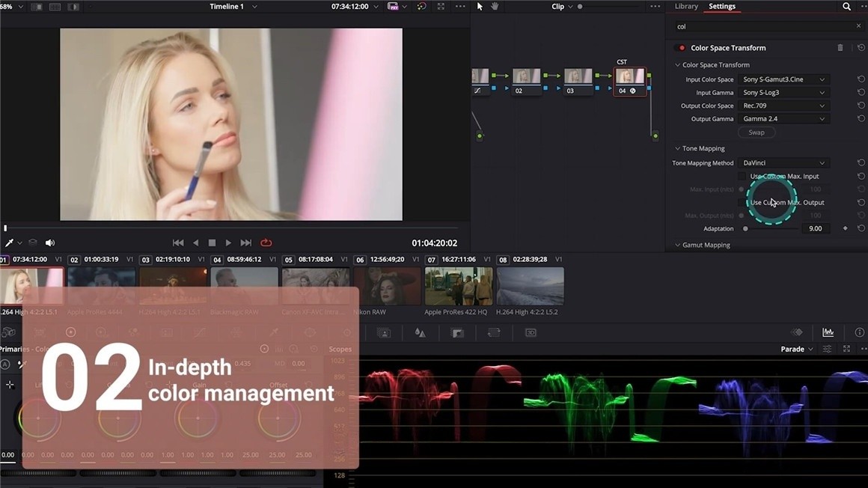The height and width of the screenshot is (488, 868).
Task: Open the Input Gamma dropdown
Action: click(783, 93)
